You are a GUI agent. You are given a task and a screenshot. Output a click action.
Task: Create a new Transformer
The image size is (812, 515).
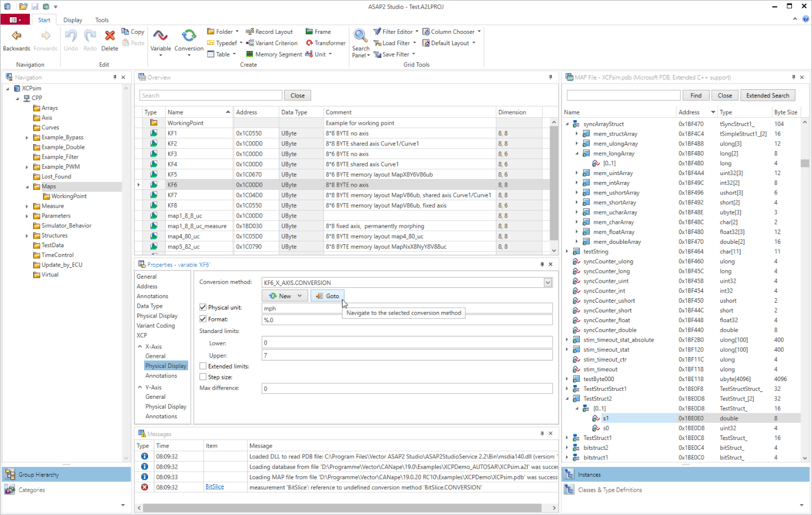point(326,43)
